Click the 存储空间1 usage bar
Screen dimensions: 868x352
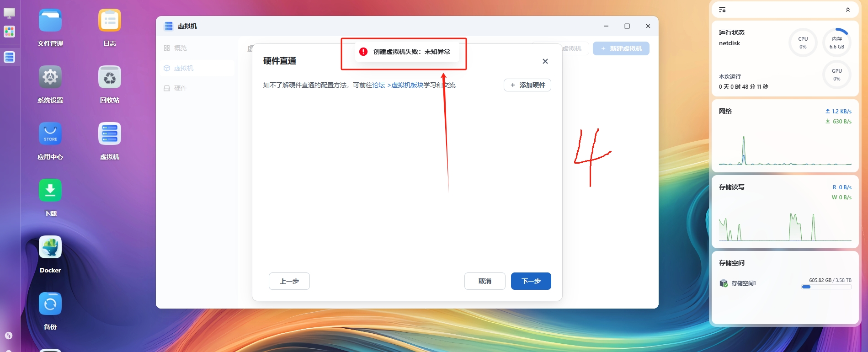[826, 287]
